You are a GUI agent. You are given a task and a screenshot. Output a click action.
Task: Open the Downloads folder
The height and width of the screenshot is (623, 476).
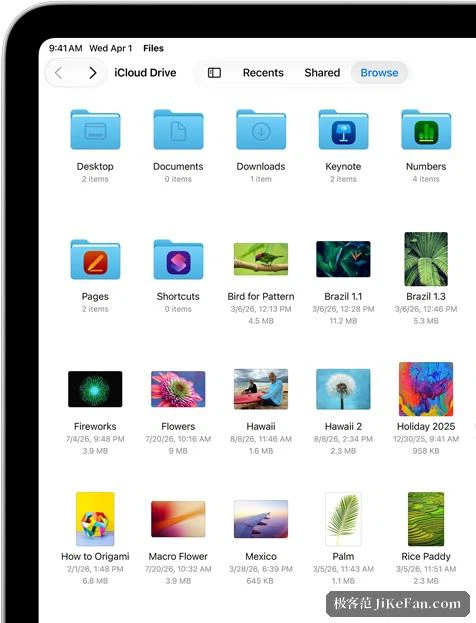coord(261,130)
